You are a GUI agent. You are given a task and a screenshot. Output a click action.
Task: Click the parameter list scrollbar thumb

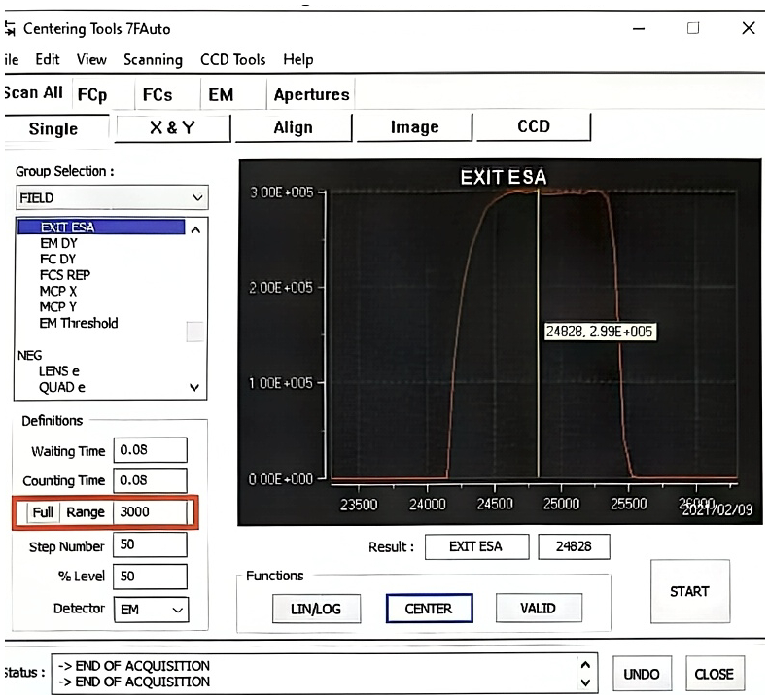[195, 332]
